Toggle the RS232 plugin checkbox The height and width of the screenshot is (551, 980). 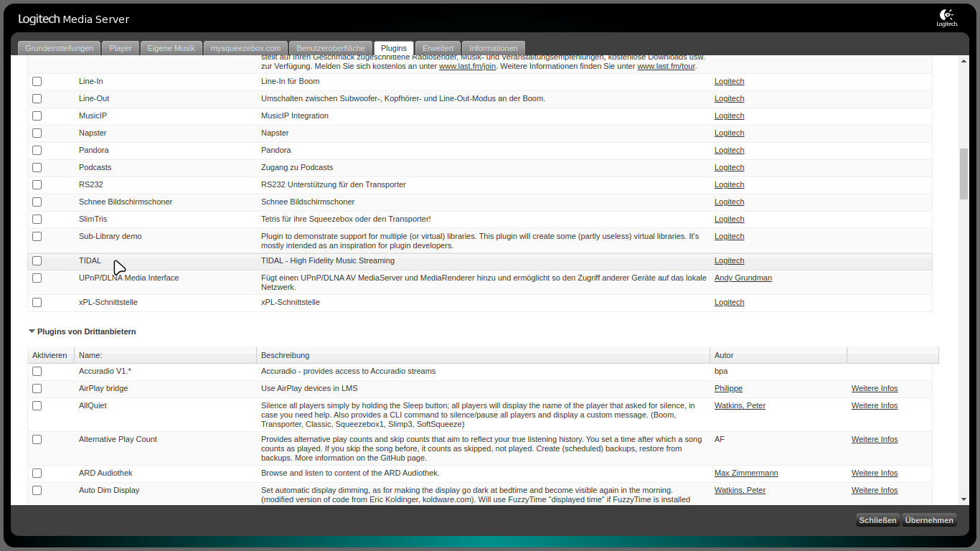(37, 185)
